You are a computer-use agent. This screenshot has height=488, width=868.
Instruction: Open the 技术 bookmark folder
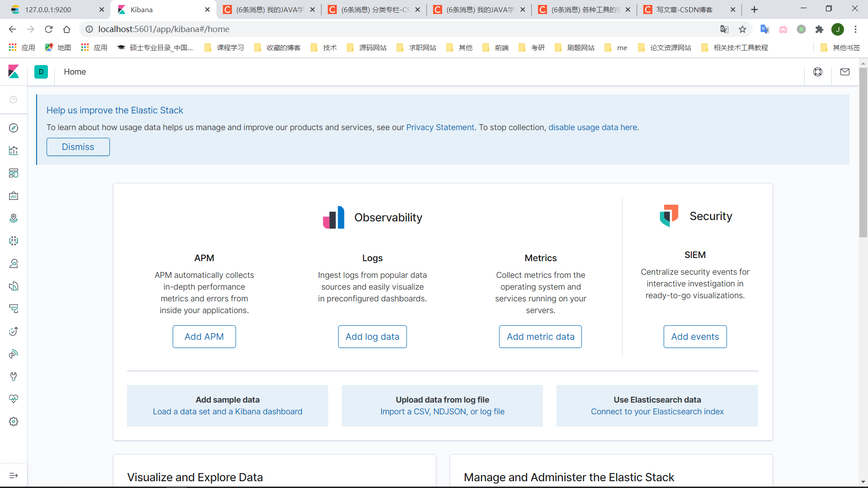[x=324, y=48]
